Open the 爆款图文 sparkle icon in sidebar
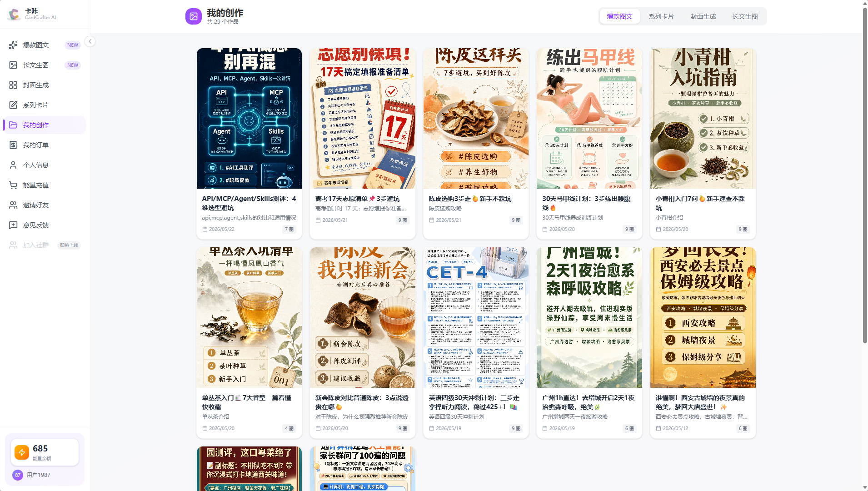The image size is (868, 491). [13, 45]
